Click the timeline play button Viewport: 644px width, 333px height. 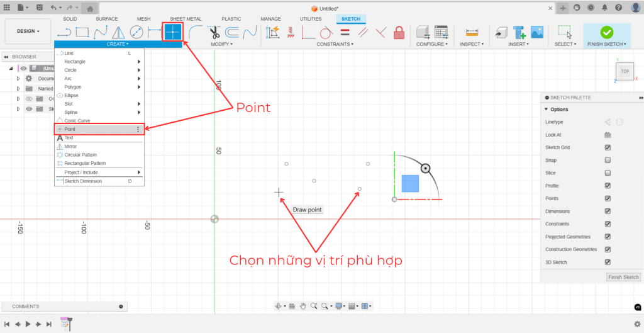pyautogui.click(x=28, y=324)
